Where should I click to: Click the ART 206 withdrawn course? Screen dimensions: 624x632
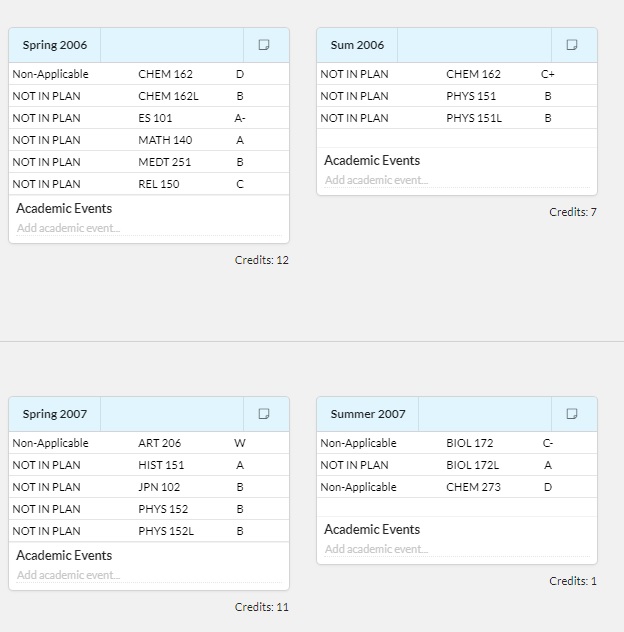tap(159, 443)
